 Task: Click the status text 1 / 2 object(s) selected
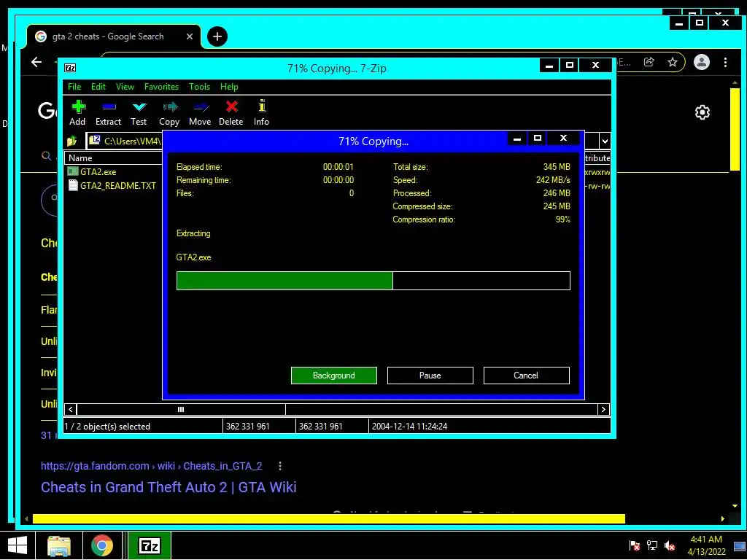click(108, 426)
